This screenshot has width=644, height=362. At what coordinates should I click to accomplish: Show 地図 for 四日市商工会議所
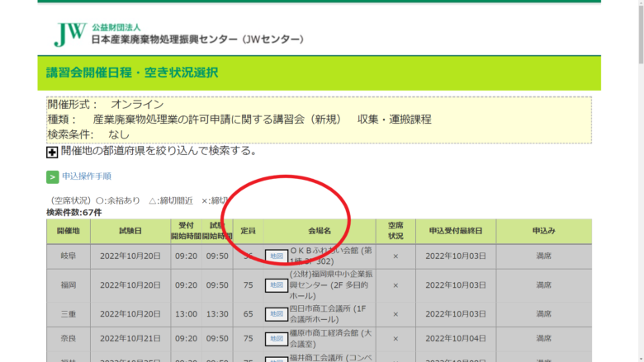coord(275,314)
